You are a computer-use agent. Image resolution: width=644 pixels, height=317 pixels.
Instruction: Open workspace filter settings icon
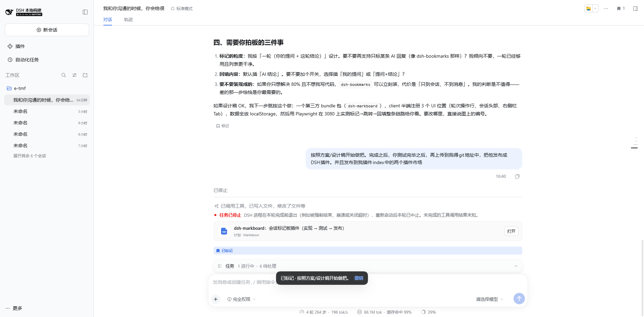74,75
